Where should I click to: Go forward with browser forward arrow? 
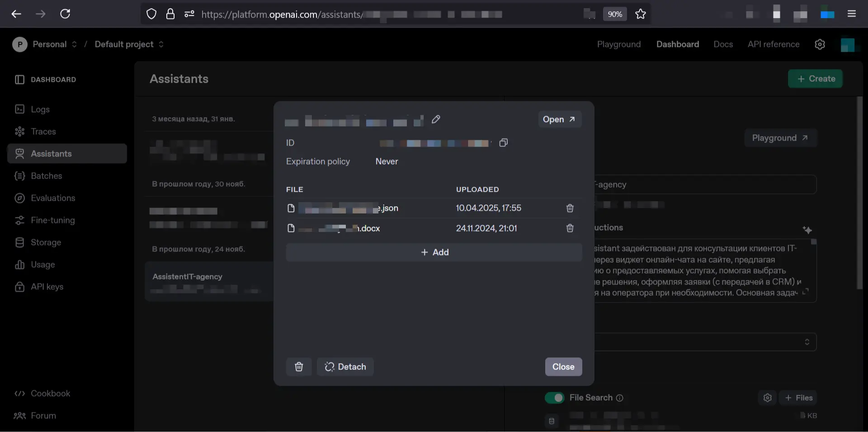click(x=41, y=14)
